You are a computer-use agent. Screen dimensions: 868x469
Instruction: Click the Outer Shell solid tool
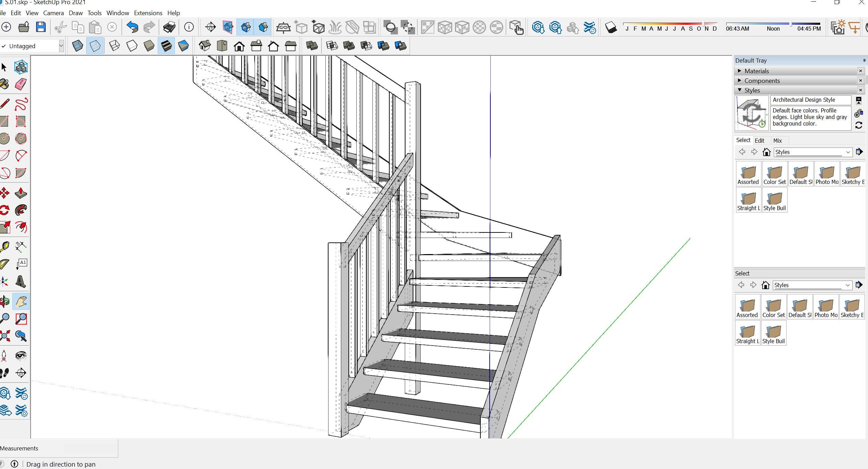(x=312, y=46)
